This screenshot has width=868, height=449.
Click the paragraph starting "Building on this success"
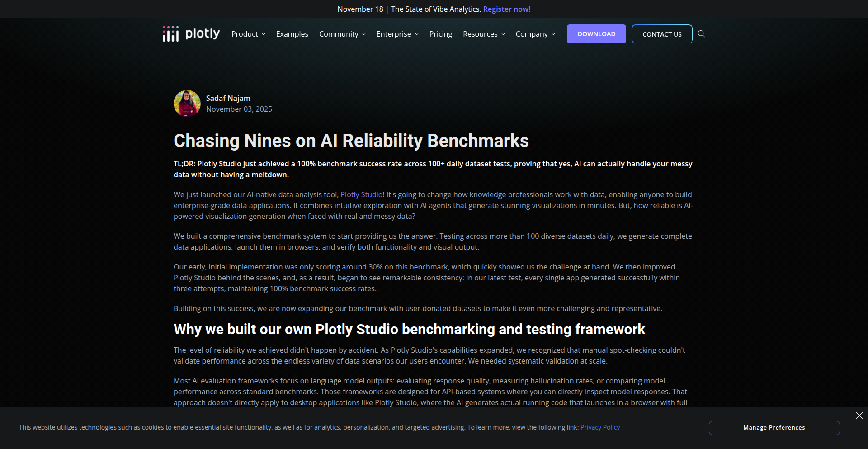click(x=418, y=308)
